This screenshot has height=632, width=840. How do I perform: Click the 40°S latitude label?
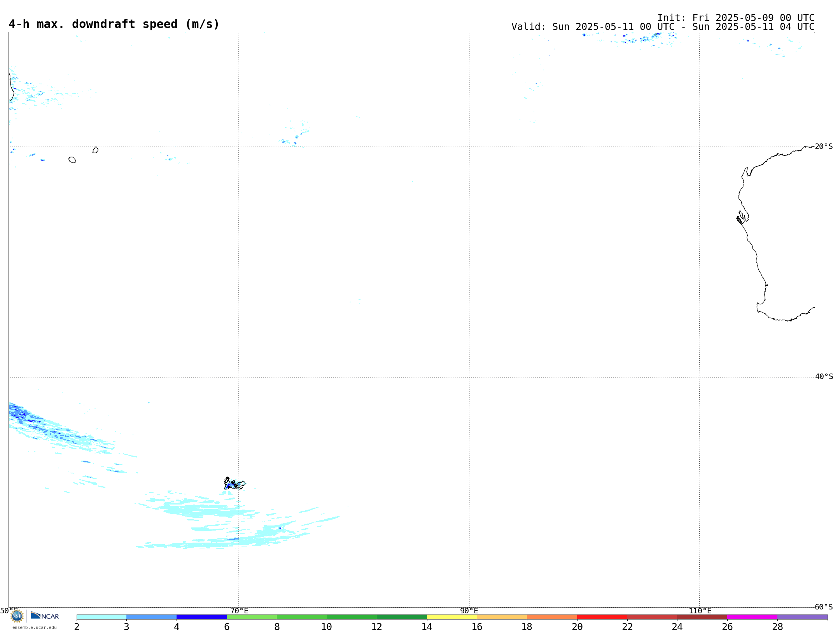(x=824, y=377)
